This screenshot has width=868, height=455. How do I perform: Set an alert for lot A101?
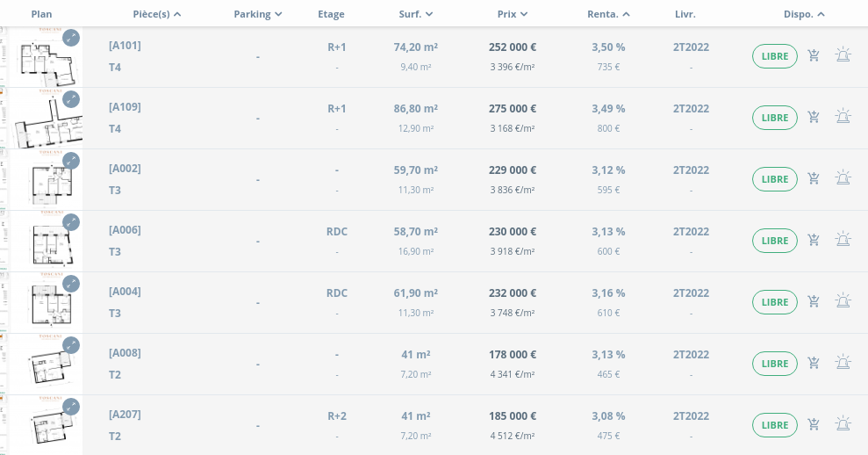843,56
